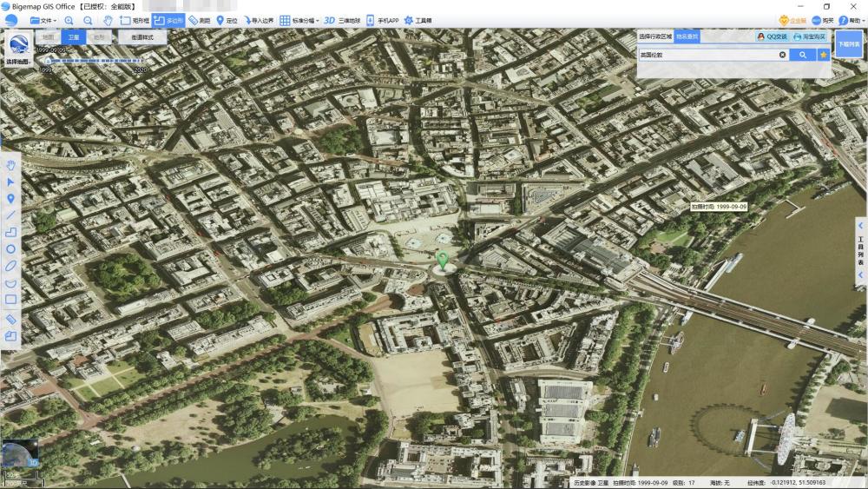Click the Bigemap globe logo icon
The height and width of the screenshot is (489, 868).
[10, 21]
